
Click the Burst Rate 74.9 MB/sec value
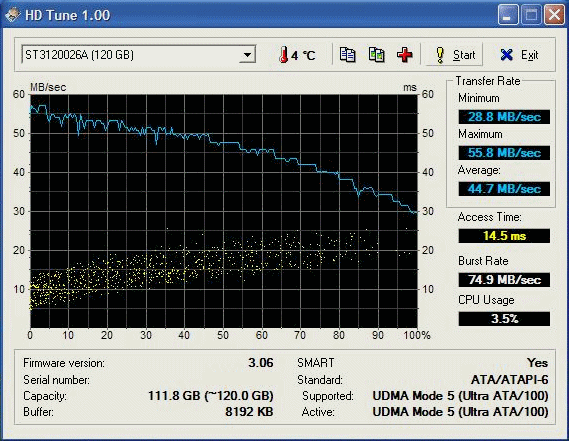point(504,280)
